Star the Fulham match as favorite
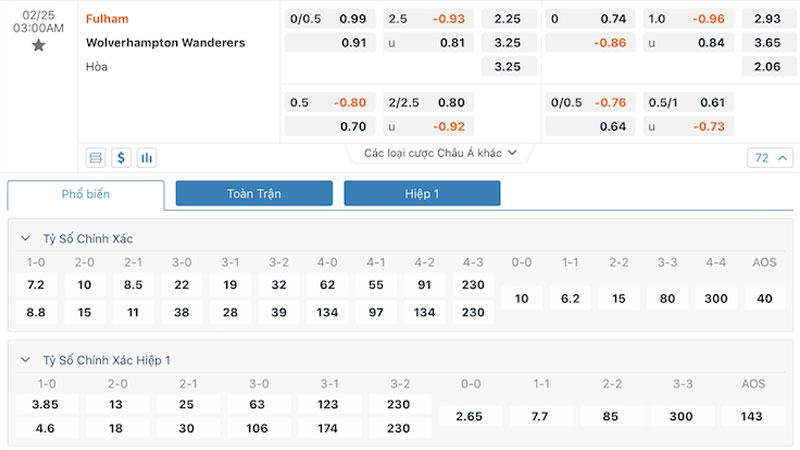Viewport: 800px width, 450px height. pyautogui.click(x=38, y=46)
